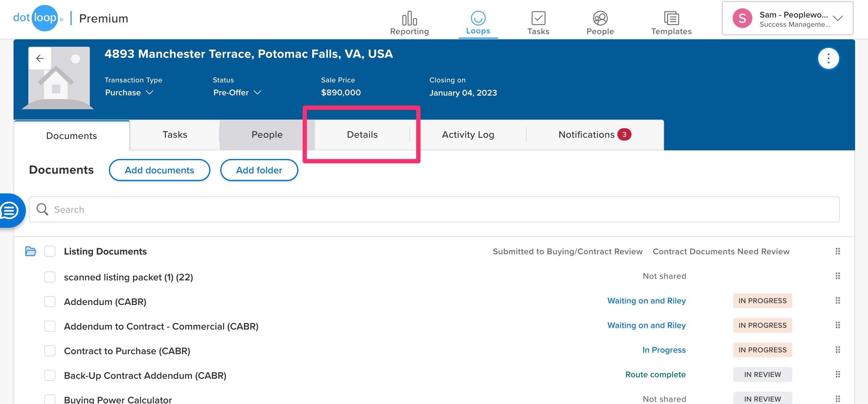Click the Route complete link
868x404 pixels.
point(655,374)
